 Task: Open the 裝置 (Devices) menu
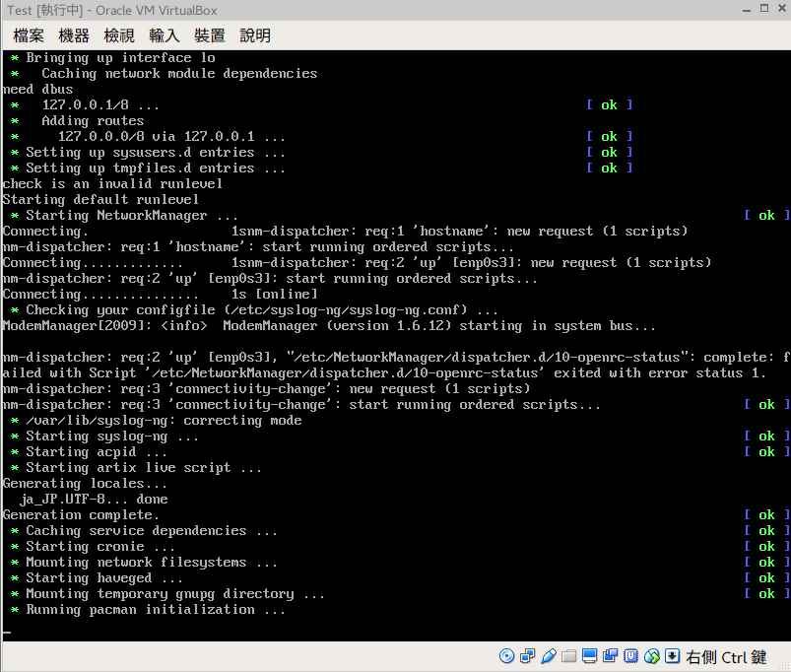(x=210, y=35)
